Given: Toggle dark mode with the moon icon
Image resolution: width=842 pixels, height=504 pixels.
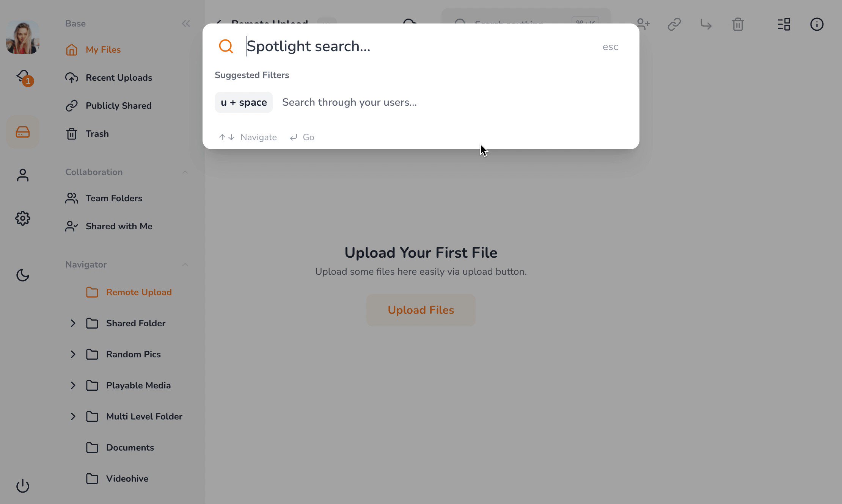Looking at the screenshot, I should [22, 275].
